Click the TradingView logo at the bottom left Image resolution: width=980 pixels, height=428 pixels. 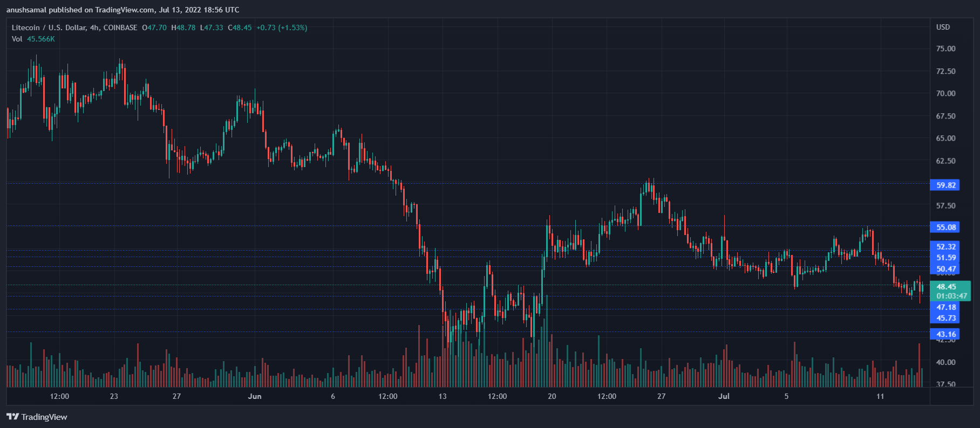pos(37,417)
